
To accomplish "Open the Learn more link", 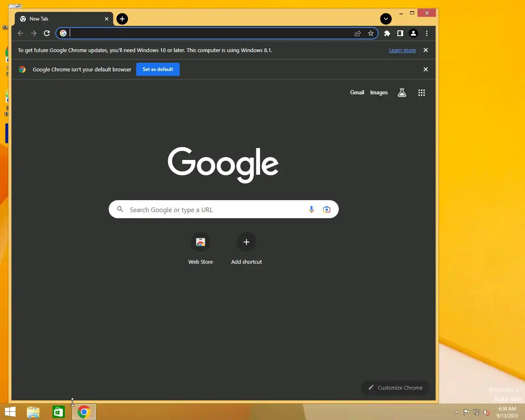I will [402, 50].
